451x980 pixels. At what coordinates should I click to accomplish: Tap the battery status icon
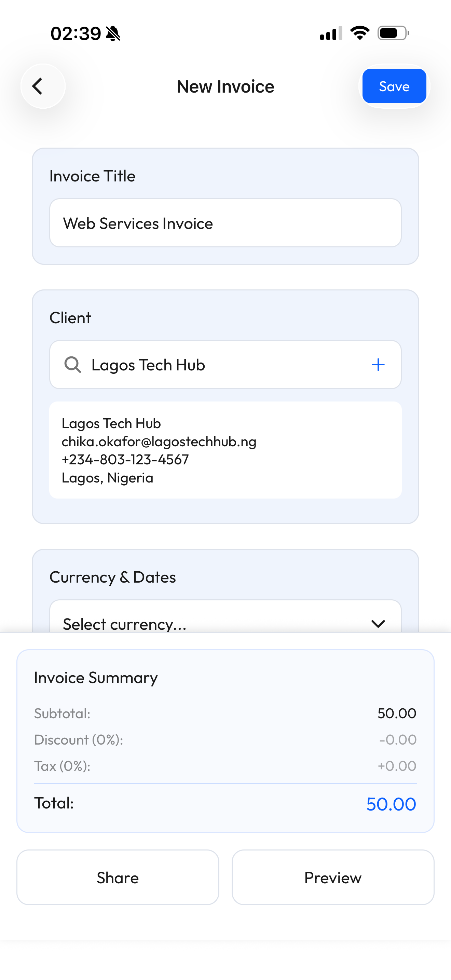(x=393, y=33)
